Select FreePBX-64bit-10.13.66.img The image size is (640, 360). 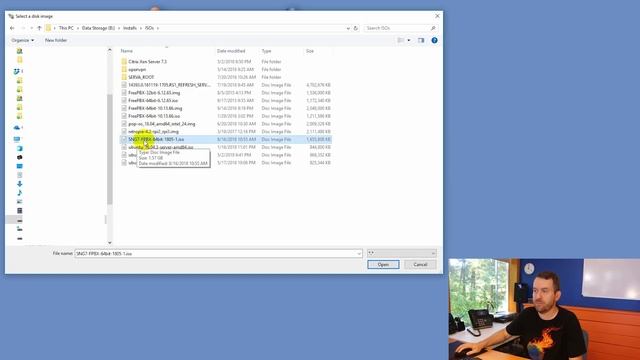coord(155,108)
